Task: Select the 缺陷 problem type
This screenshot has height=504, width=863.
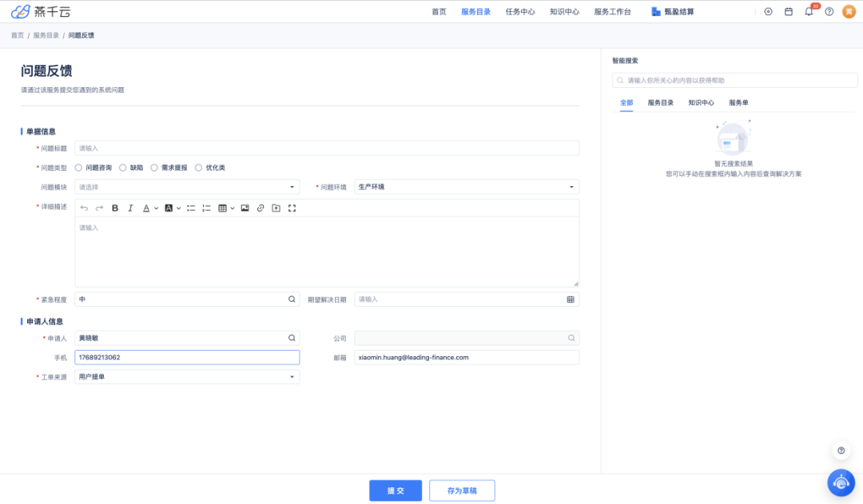Action: [x=123, y=168]
